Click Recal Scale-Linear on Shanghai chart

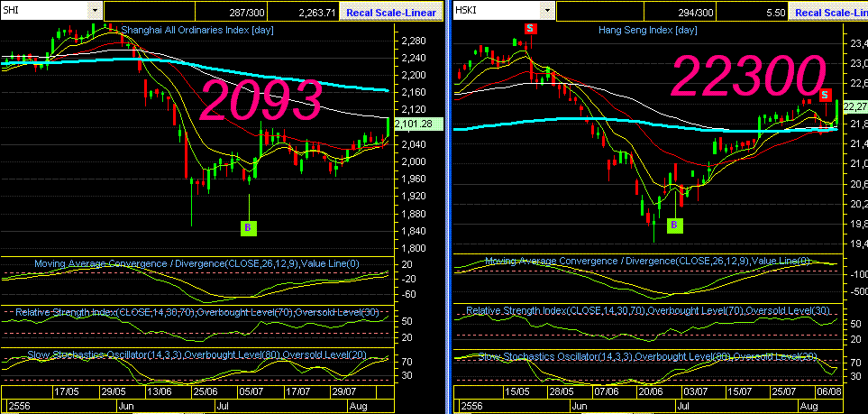tap(392, 13)
